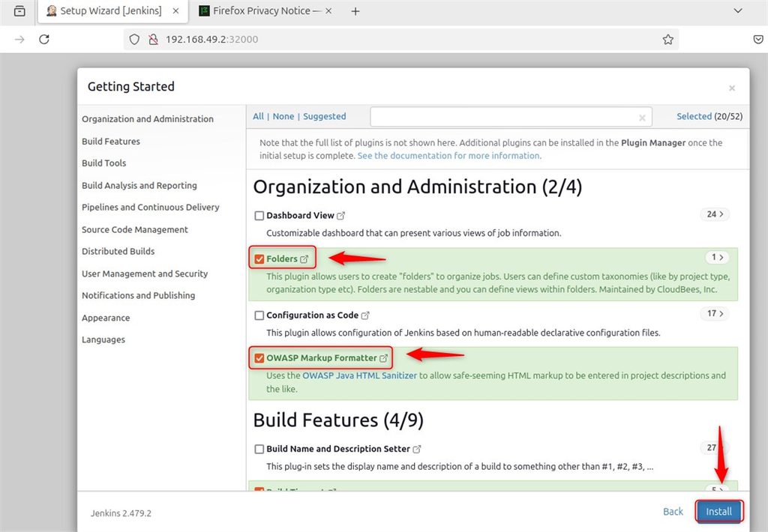Jump to Source Code Management category
Screen dimensions: 768x532
[135, 229]
